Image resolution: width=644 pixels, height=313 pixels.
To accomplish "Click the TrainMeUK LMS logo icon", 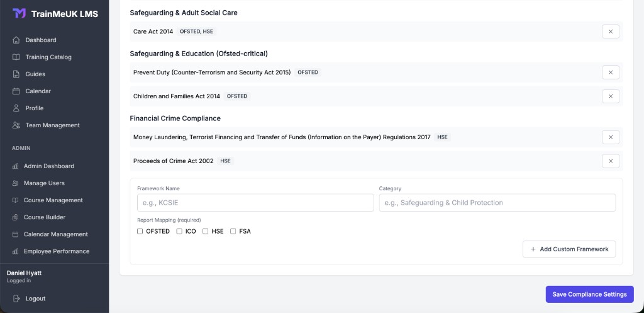I will [19, 14].
